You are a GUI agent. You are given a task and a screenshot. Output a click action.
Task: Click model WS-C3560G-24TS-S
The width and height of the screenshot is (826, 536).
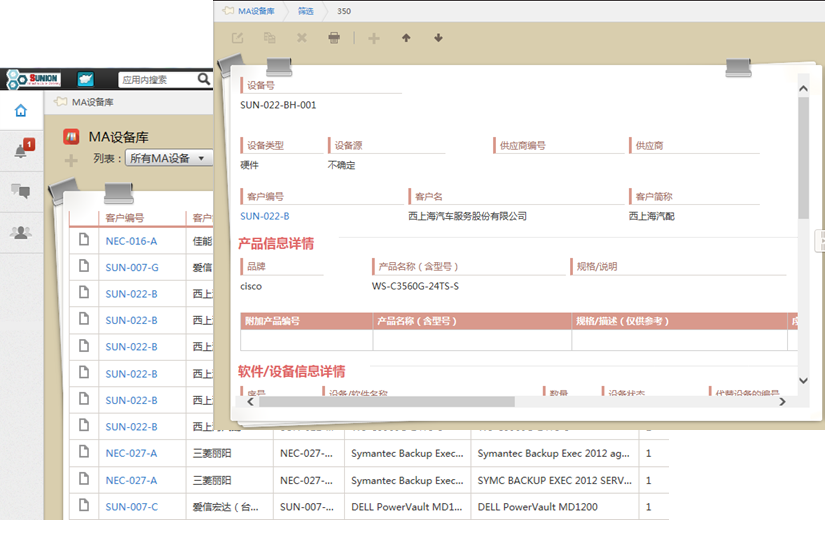point(415,287)
